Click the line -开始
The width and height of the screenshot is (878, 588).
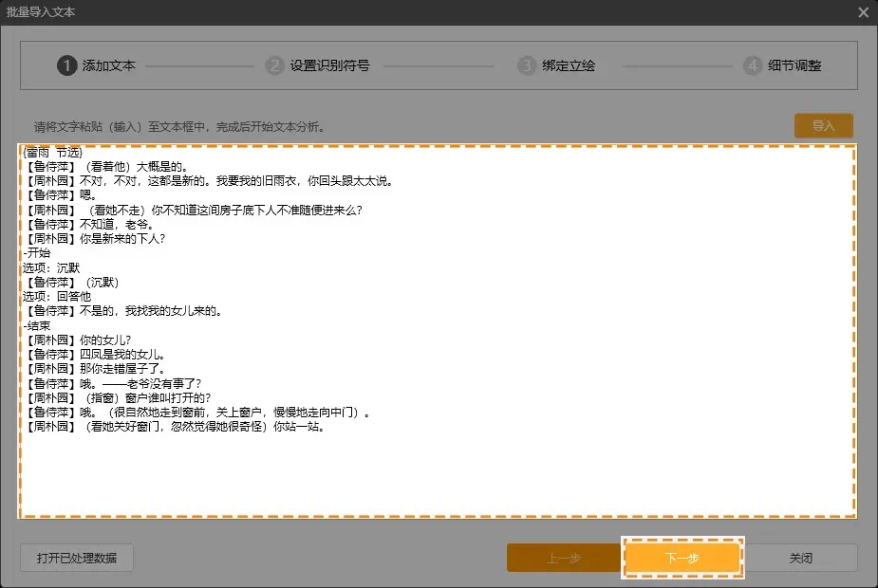[37, 253]
